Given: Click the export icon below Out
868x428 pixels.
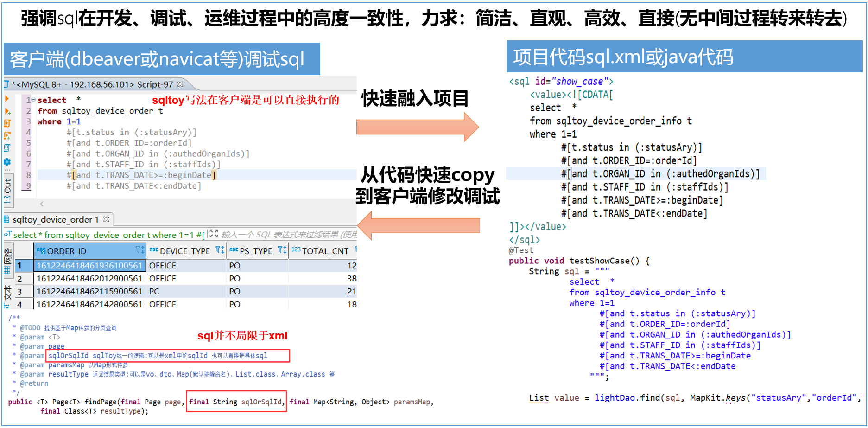Looking at the screenshot, I should [7, 199].
